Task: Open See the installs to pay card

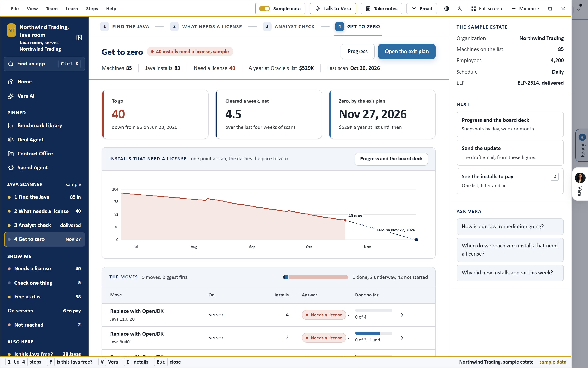Action: [510, 181]
